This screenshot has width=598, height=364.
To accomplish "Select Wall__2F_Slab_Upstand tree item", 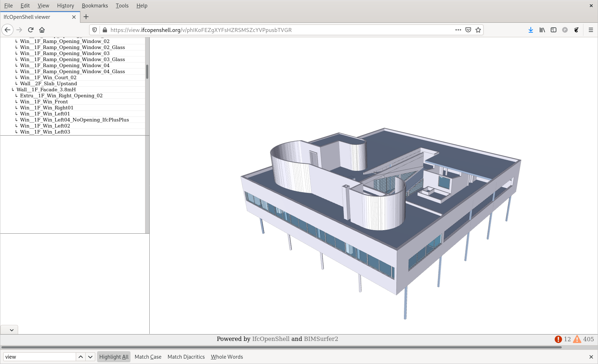I will tap(48, 83).
